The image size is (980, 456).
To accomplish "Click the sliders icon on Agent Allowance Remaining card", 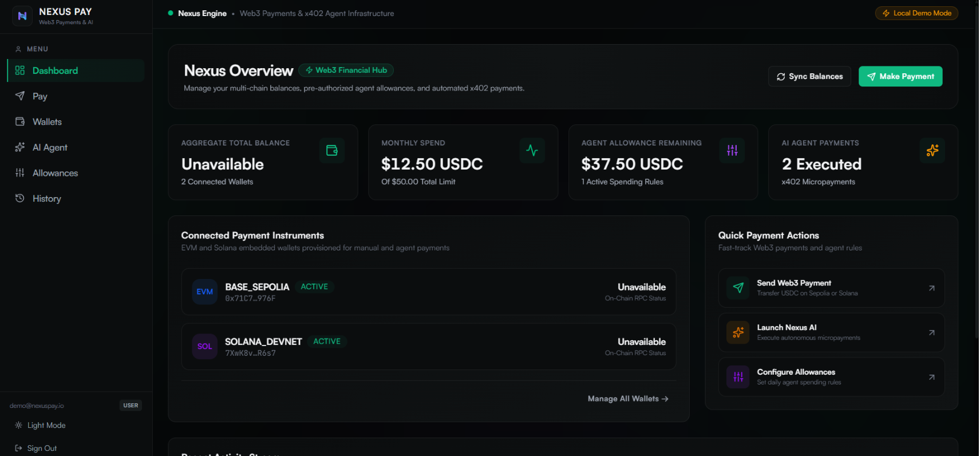I will point(732,151).
